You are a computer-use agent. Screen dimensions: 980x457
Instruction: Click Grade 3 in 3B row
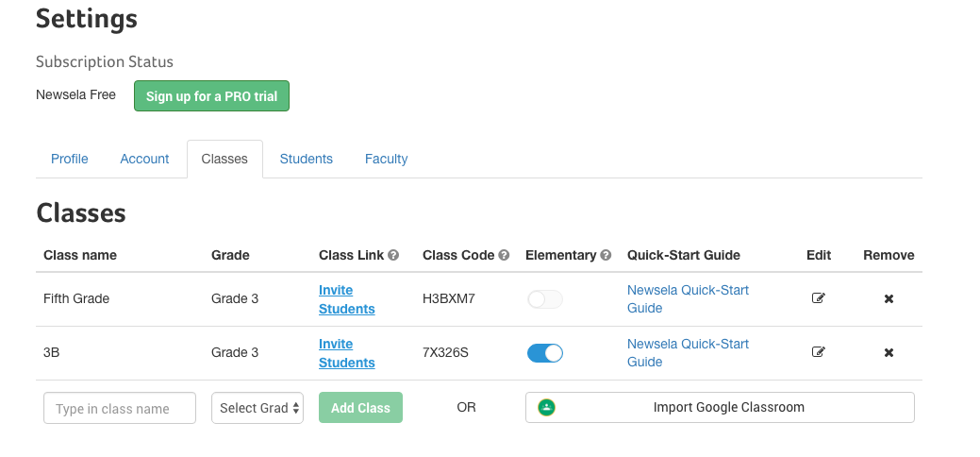click(234, 352)
